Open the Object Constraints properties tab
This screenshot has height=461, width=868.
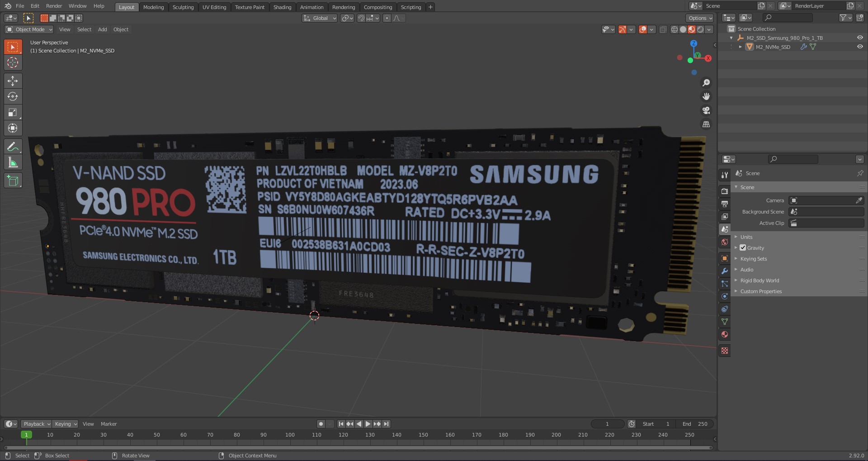[x=725, y=309]
